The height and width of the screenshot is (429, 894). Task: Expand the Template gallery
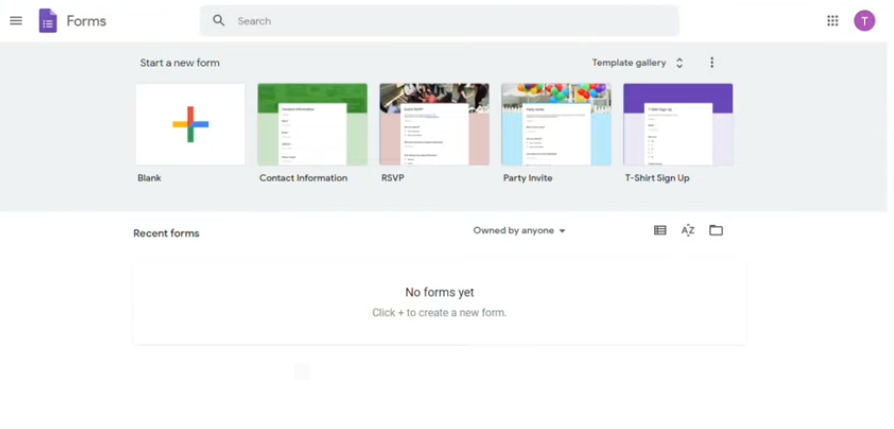click(637, 63)
